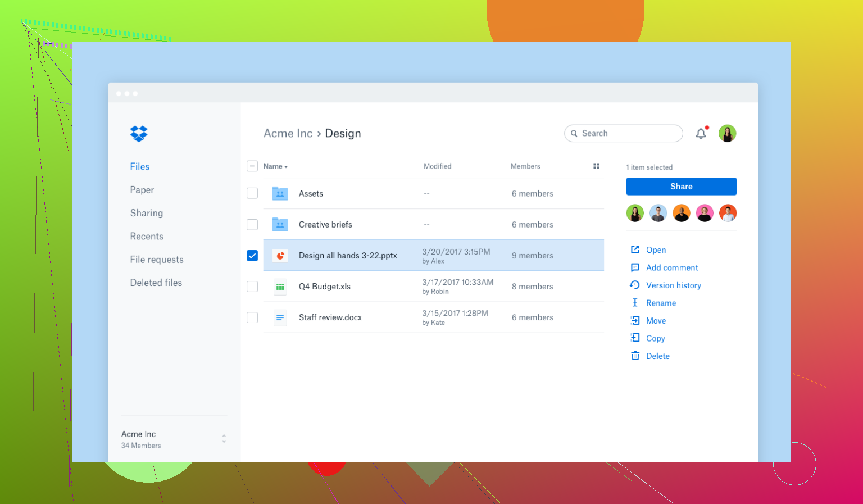Click the Dropbox logo icon
The image size is (863, 504).
139,133
